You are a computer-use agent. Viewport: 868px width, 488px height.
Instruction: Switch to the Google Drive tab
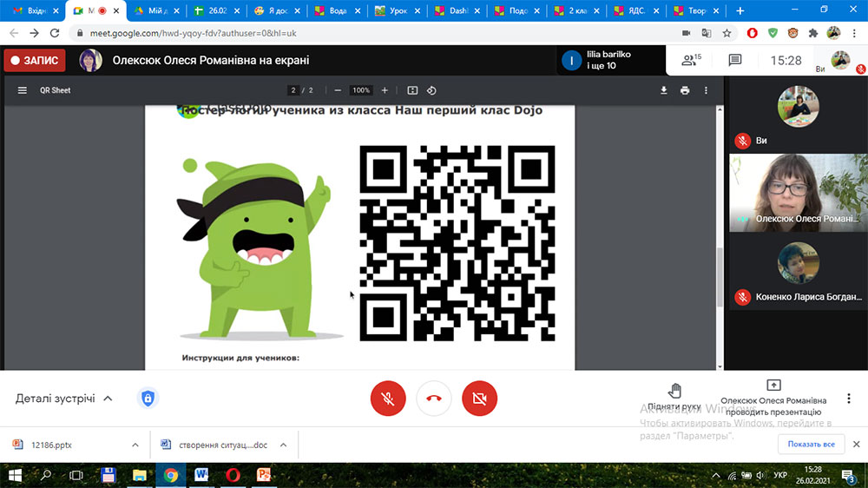[x=156, y=10]
